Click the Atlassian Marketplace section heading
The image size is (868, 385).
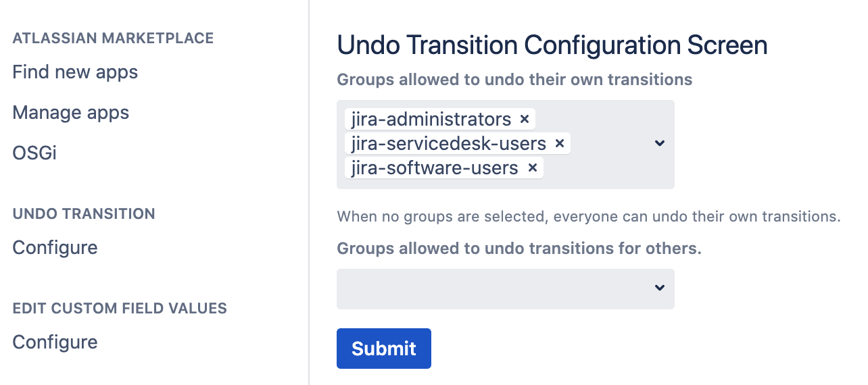[113, 38]
